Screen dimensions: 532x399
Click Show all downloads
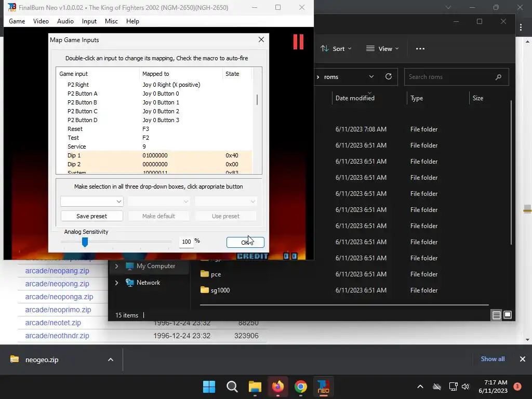coord(493,359)
